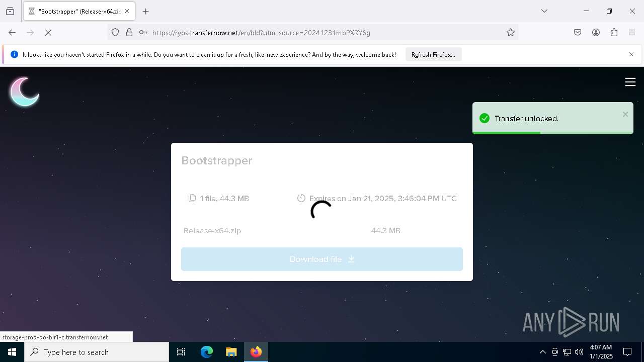644x362 pixels.
Task: Bookmark this page with star icon
Action: [511, 33]
